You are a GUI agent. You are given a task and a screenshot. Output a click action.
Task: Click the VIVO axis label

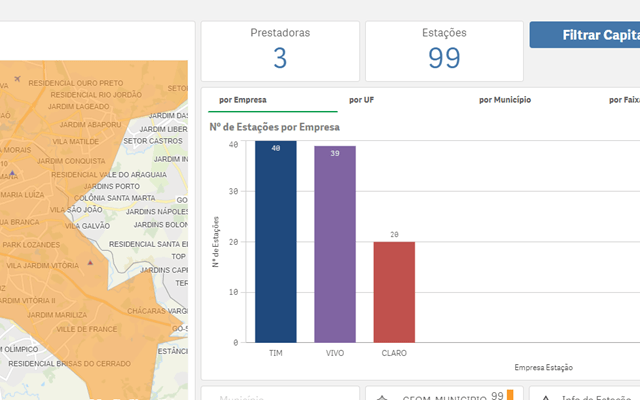point(335,353)
